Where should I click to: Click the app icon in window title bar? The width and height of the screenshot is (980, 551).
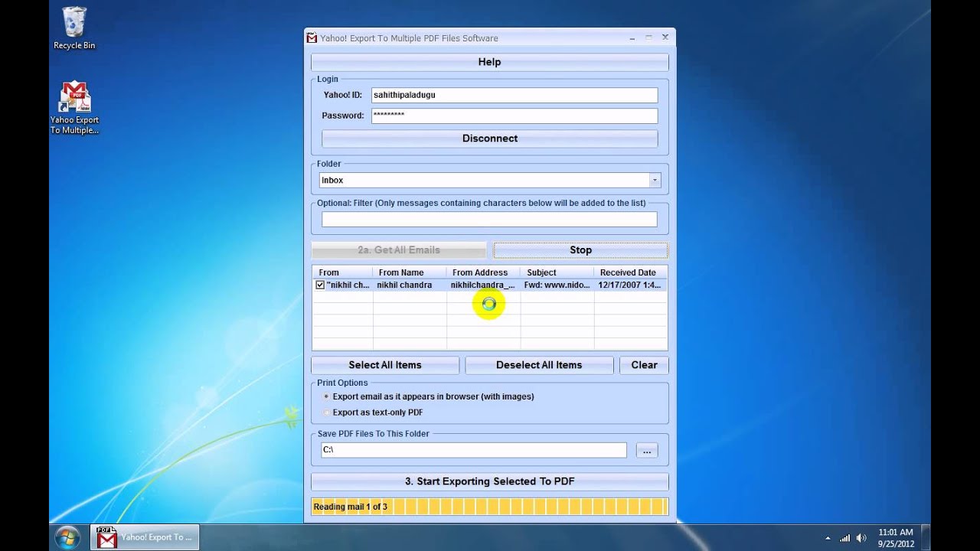tap(312, 37)
